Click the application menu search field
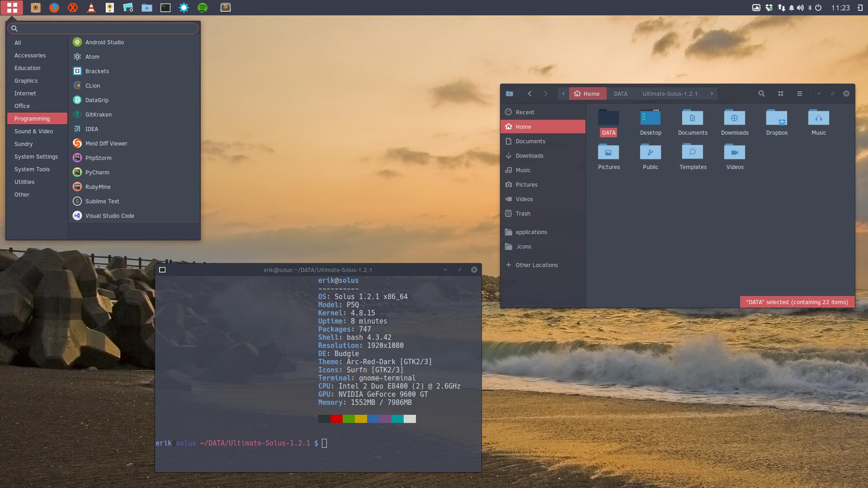Viewport: 868px width, 488px height. (x=103, y=28)
